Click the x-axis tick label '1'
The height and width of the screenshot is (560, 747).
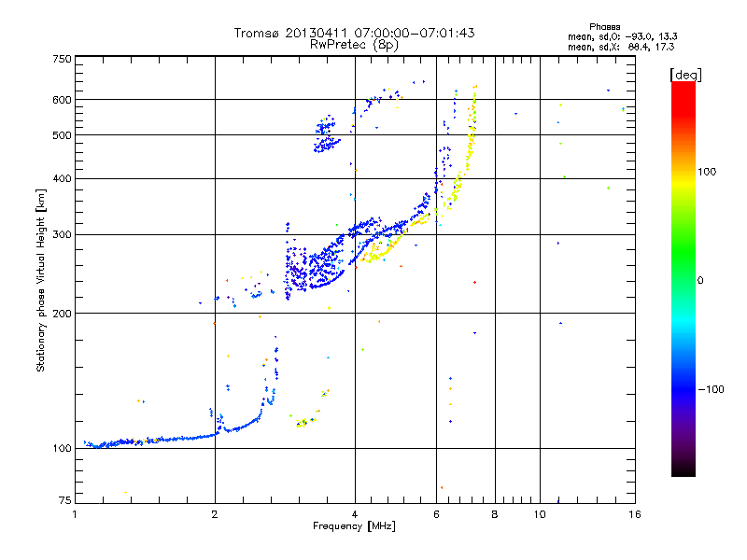pyautogui.click(x=75, y=514)
